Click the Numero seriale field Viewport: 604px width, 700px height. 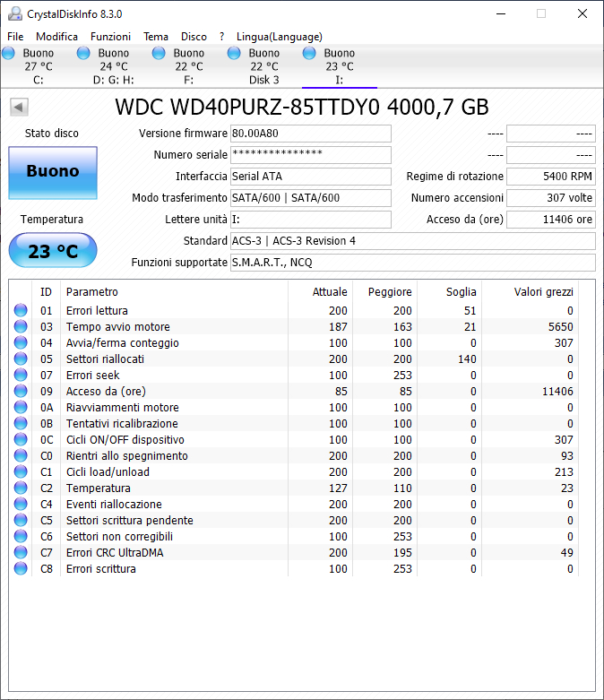311,155
